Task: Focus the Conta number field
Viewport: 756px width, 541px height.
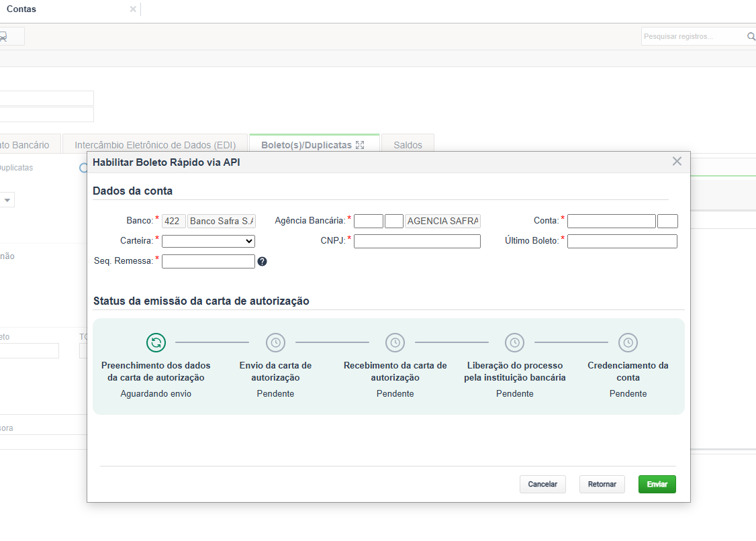Action: click(612, 221)
